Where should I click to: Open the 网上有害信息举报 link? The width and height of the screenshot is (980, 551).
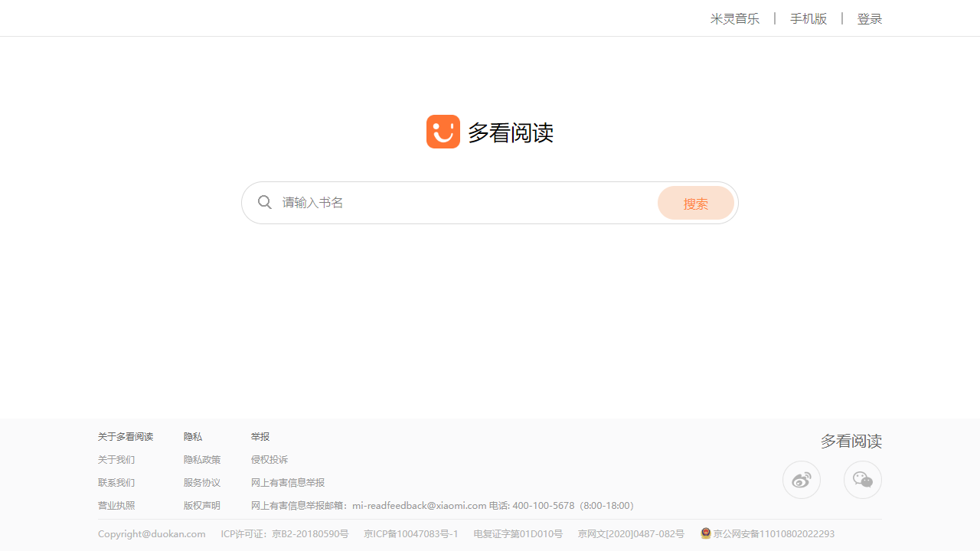[288, 483]
